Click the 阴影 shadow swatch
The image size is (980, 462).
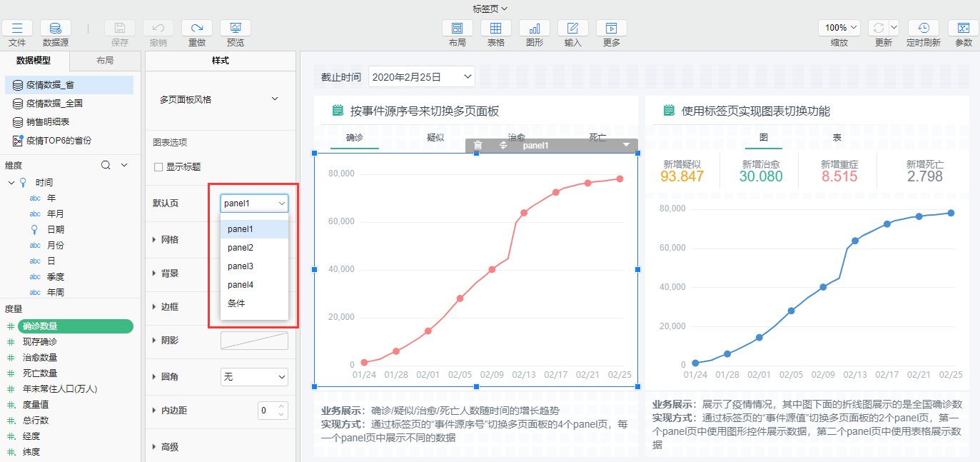pyautogui.click(x=254, y=341)
